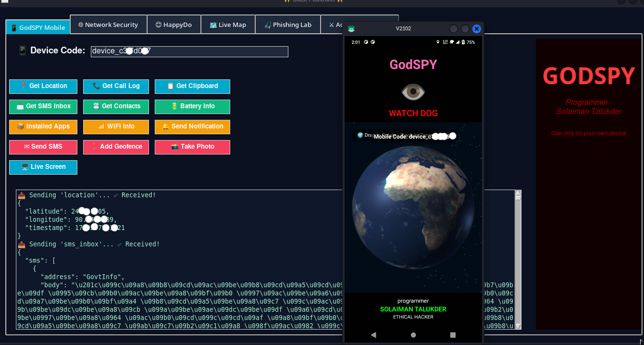Screen dimensions: 644x345
Task: Click the V2102 window title
Action: (403, 29)
